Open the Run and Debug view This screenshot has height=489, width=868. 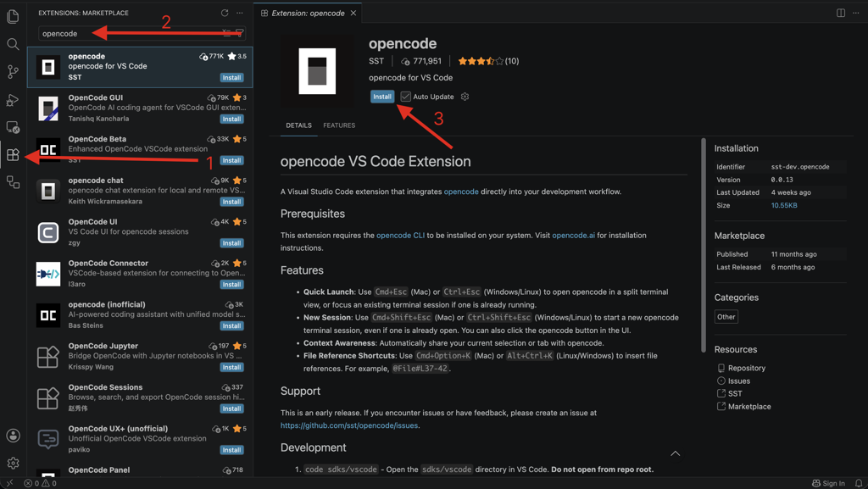[13, 99]
